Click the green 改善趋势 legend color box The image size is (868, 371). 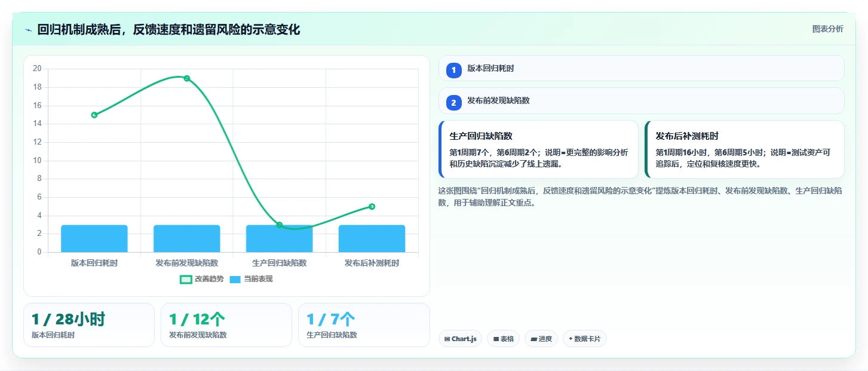tap(186, 279)
